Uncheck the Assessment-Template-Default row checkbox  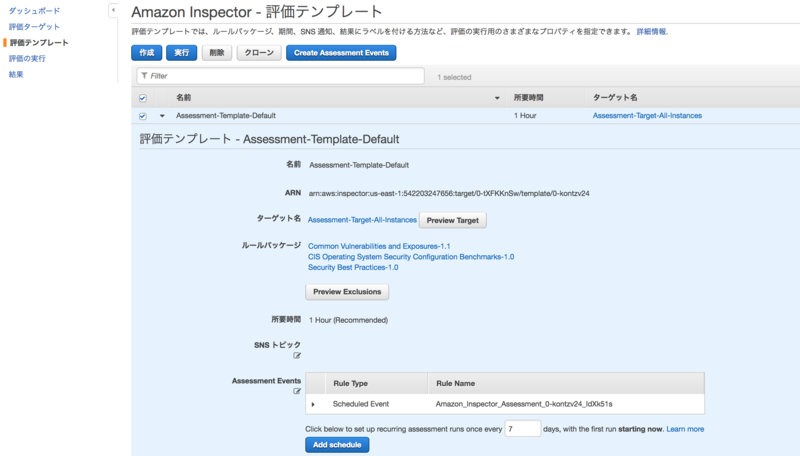tap(143, 116)
